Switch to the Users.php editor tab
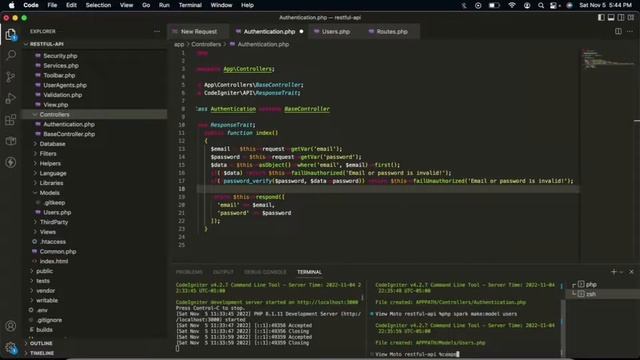640x360 pixels. (x=336, y=31)
